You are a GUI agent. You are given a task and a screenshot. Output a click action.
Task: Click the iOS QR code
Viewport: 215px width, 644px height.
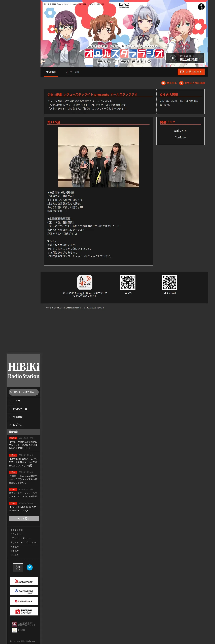pos(128,283)
